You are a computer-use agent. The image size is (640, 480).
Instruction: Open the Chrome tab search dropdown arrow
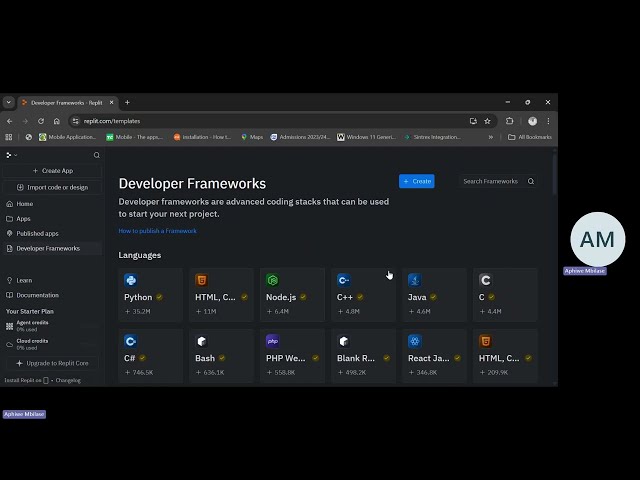click(x=8, y=102)
